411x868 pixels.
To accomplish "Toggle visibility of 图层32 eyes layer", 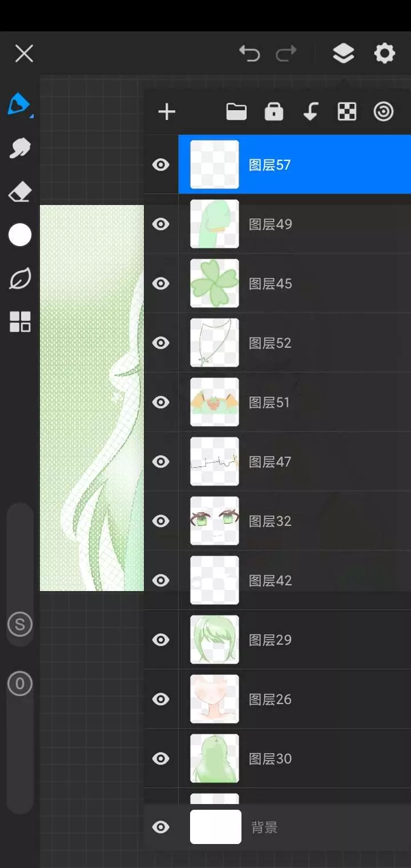I will (161, 521).
